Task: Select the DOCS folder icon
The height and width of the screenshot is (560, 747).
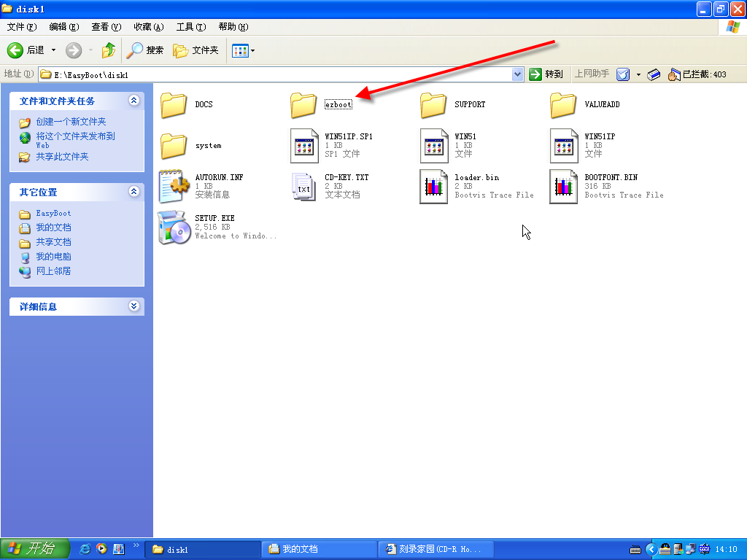Action: [174, 105]
